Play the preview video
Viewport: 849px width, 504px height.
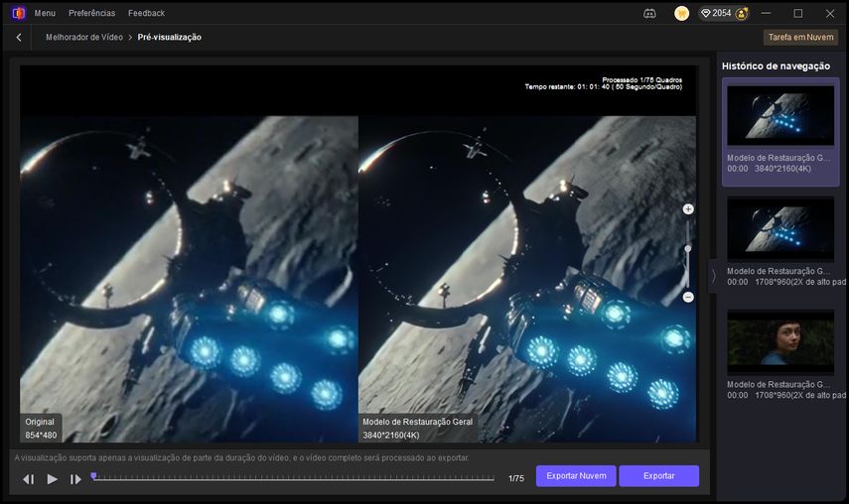[x=52, y=479]
